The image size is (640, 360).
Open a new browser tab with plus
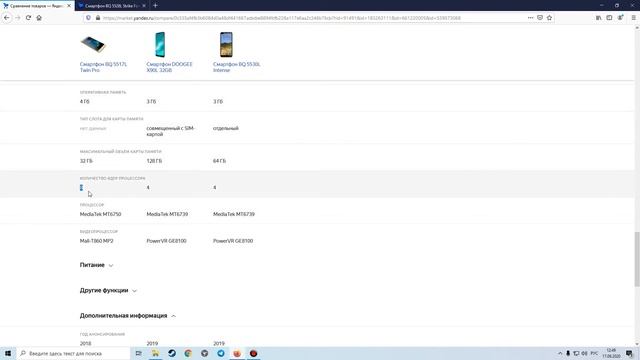(156, 6)
